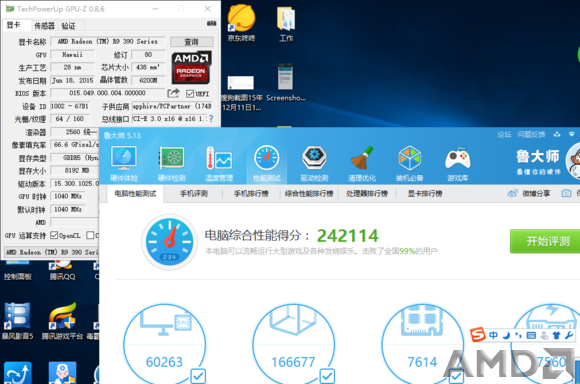Select 电脑性能测试 tab
580x384 pixels.
pos(135,193)
